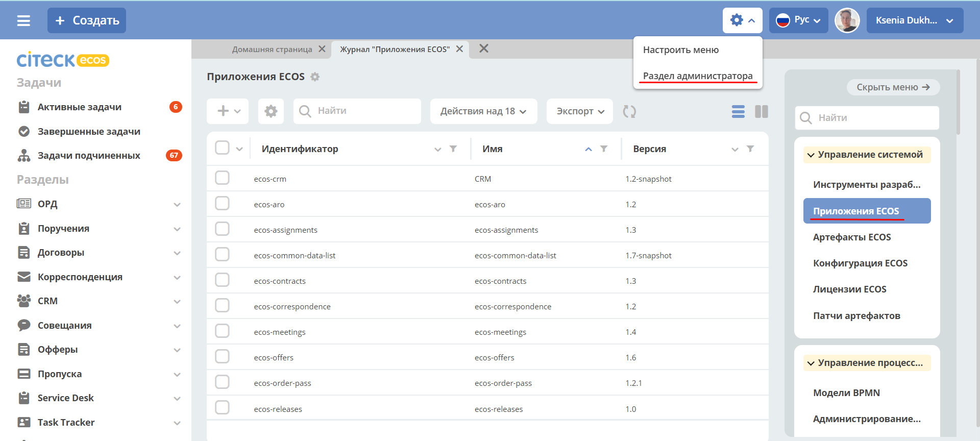
Task: Collapse the Управление процесс... group
Action: (867, 363)
